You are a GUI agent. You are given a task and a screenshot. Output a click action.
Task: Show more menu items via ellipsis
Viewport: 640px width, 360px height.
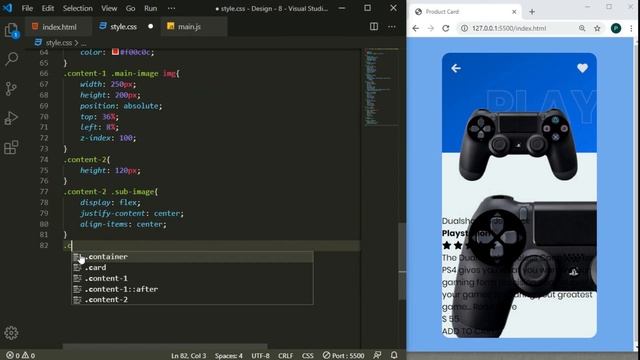171,8
